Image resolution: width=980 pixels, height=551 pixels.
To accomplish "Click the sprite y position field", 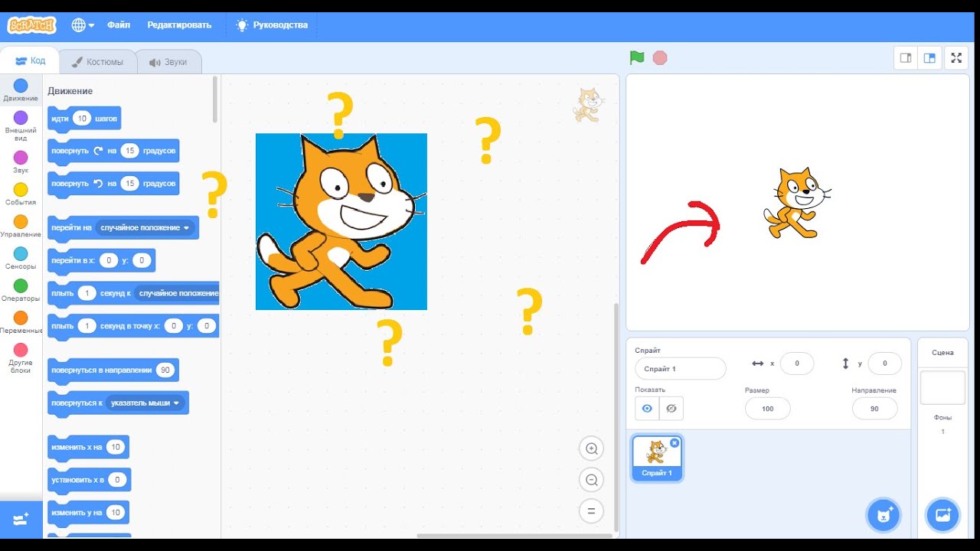I will (884, 364).
